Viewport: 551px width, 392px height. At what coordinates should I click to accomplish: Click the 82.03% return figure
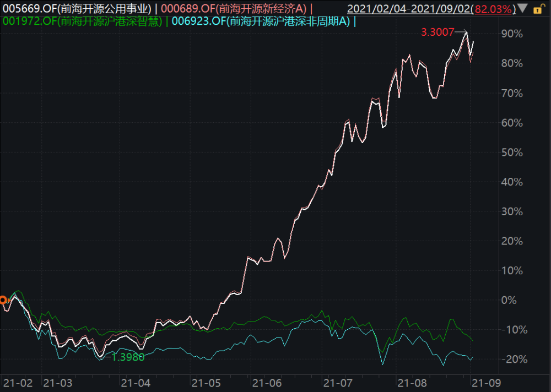point(493,9)
